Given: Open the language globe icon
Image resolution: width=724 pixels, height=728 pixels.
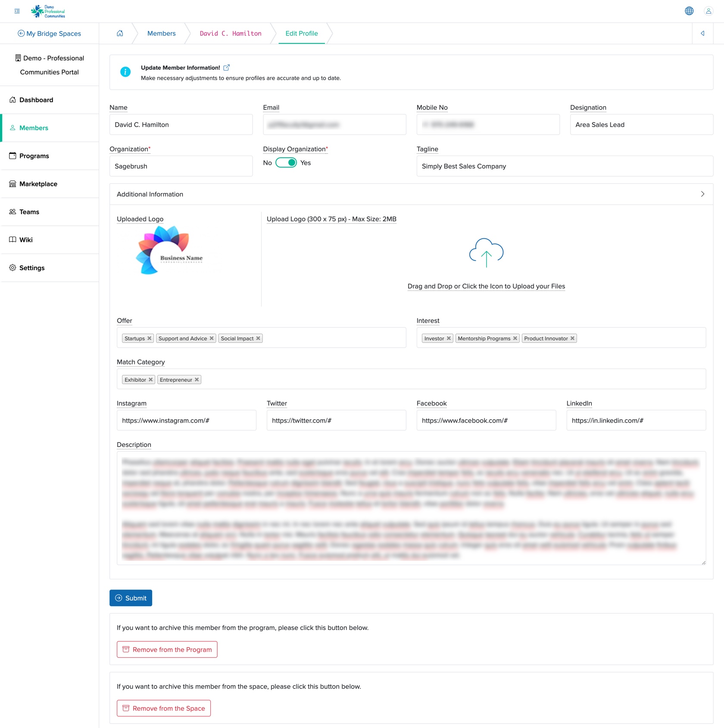Looking at the screenshot, I should [689, 11].
